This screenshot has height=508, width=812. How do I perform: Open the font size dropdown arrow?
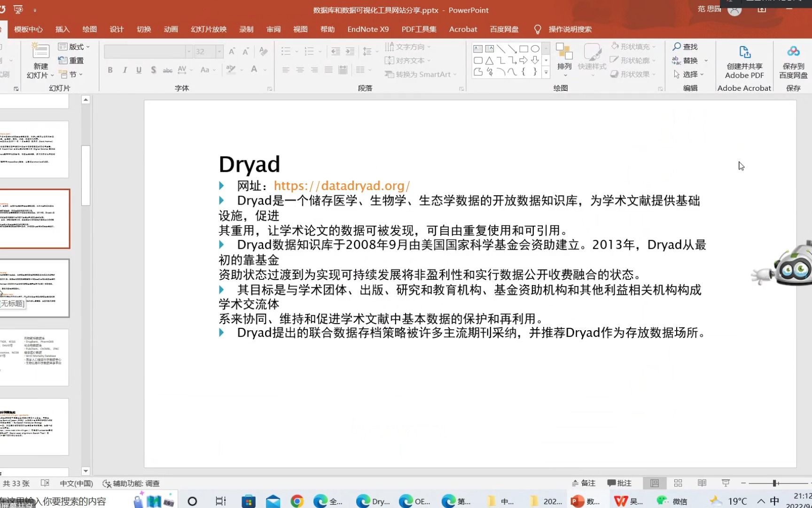[x=219, y=51]
